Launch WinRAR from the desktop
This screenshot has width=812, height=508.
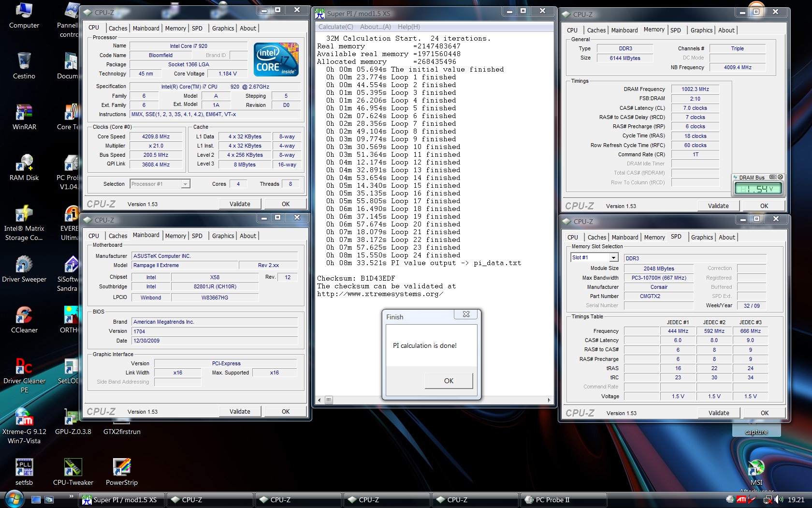(x=24, y=117)
